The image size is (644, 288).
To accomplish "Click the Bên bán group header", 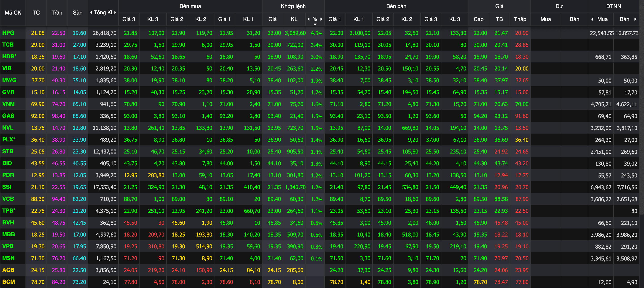I will (396, 6).
